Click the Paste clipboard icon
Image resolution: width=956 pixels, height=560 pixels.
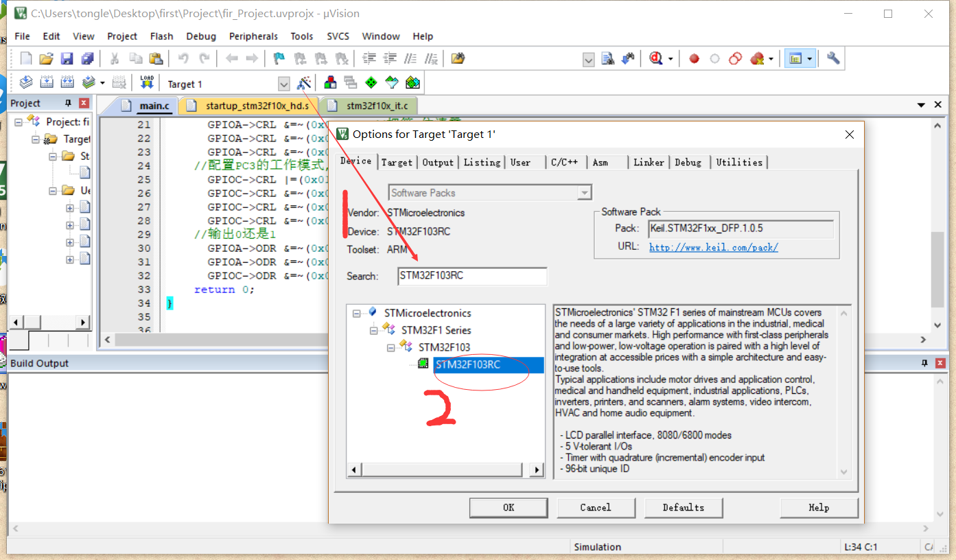(156, 59)
